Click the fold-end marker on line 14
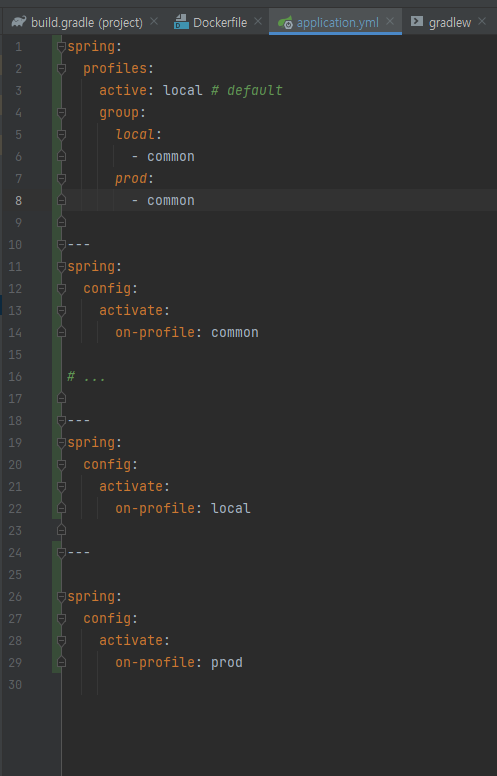The height and width of the screenshot is (776, 497). click(61, 332)
